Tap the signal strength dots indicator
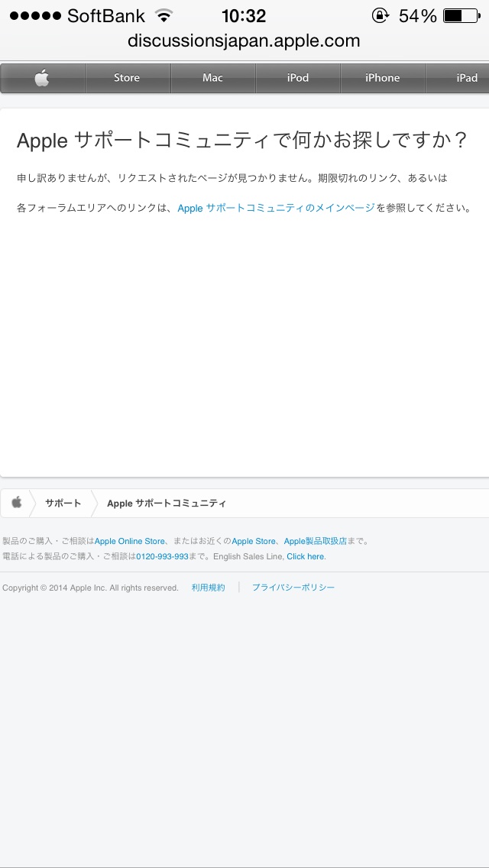 coord(35,16)
